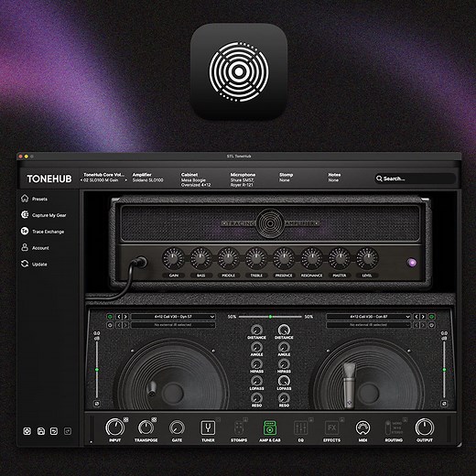Click the small grid icon beside Input knob
476x476 pixels.
pos(126,419)
